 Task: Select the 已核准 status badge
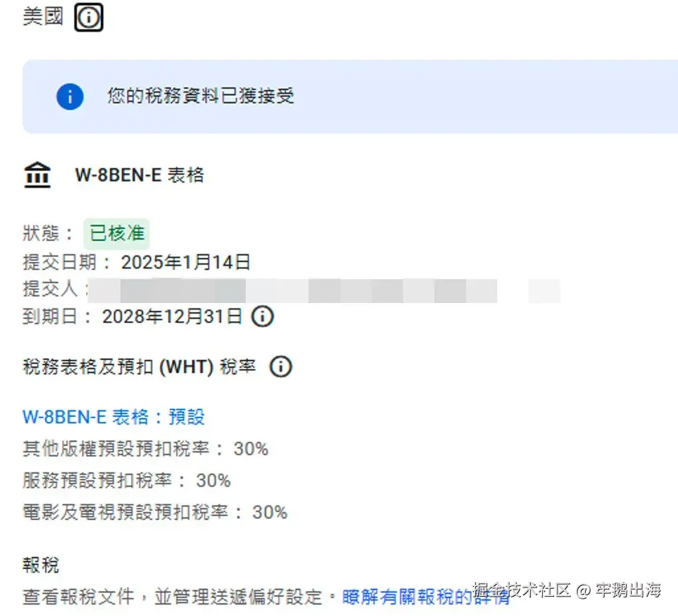117,234
